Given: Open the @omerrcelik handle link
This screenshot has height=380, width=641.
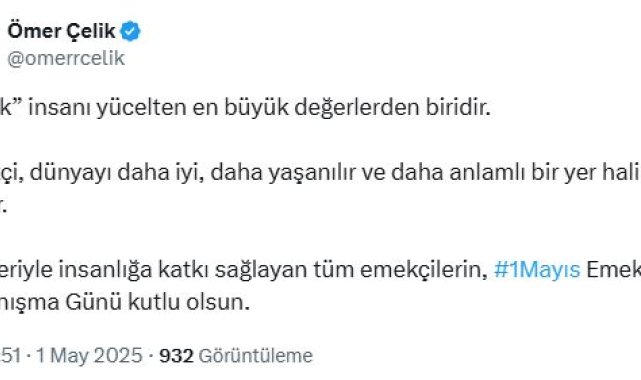Looking at the screenshot, I should point(66,59).
